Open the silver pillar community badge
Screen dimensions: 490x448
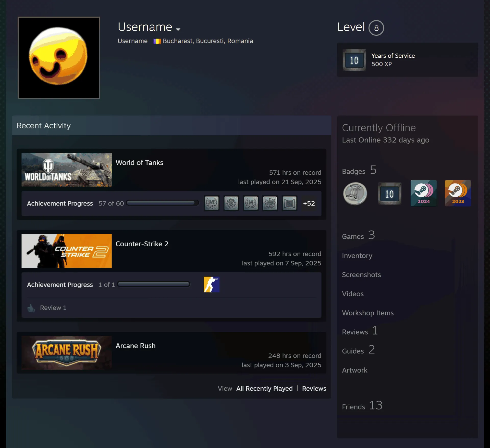pos(355,194)
